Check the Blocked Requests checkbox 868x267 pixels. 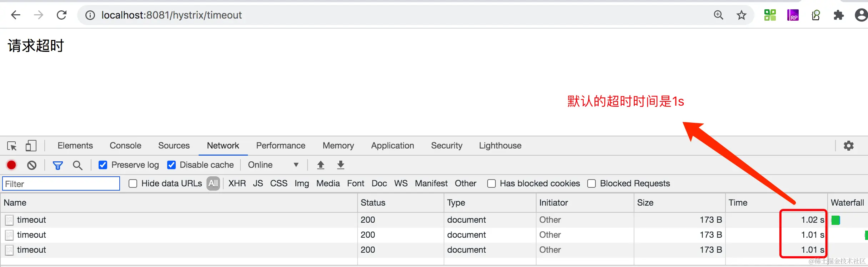point(592,183)
